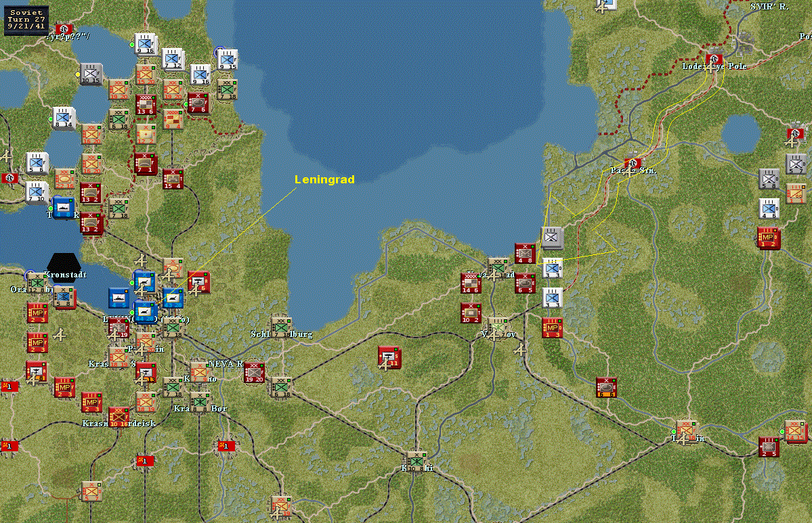812x523 pixels.
Task: Select the gray unit marked 10 15
Action: 91,74
